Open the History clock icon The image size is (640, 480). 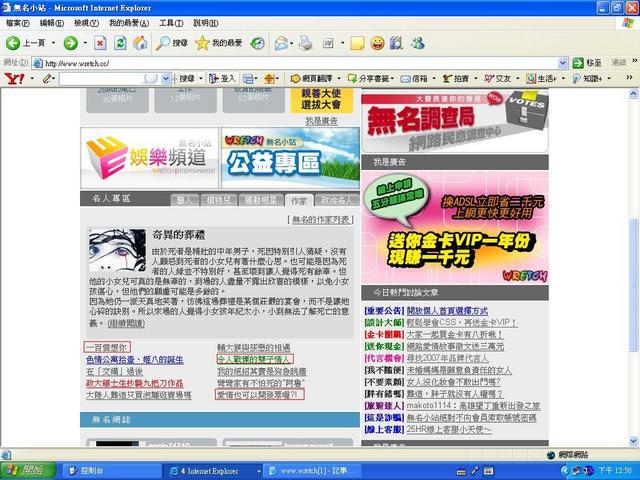point(258,42)
